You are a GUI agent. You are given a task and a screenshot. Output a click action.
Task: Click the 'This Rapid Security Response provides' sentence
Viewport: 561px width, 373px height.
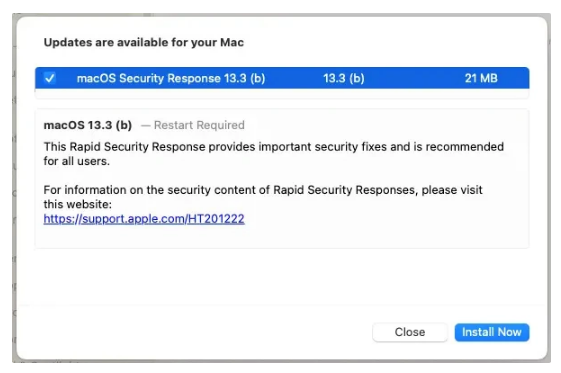pos(273,147)
